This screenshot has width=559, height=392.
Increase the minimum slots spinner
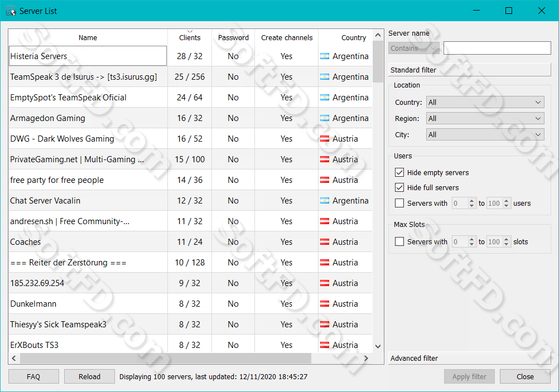click(472, 239)
